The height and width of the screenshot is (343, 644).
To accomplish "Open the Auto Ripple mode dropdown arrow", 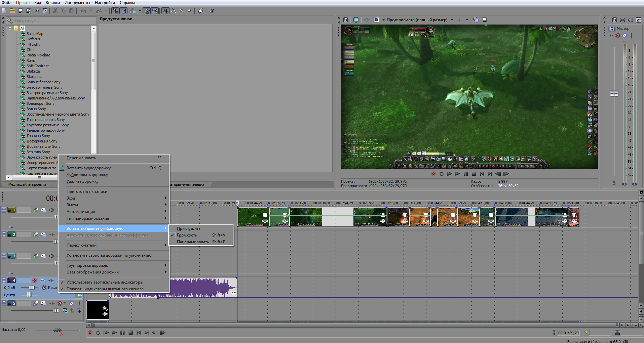I will click(140, 11).
